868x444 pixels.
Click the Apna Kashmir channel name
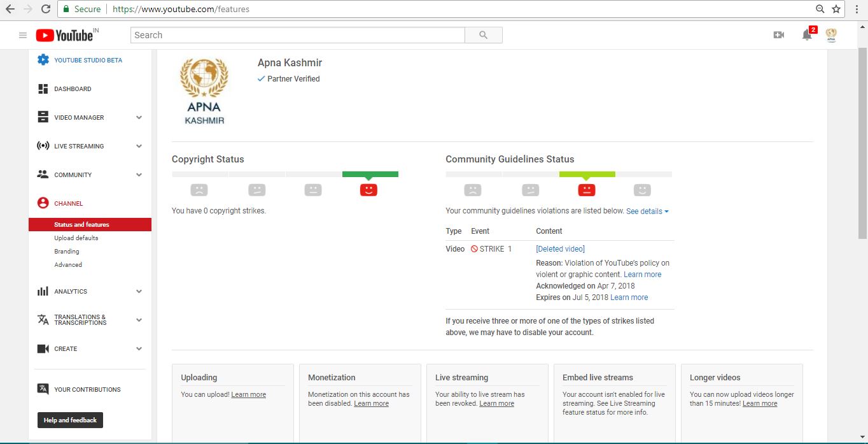(x=290, y=62)
